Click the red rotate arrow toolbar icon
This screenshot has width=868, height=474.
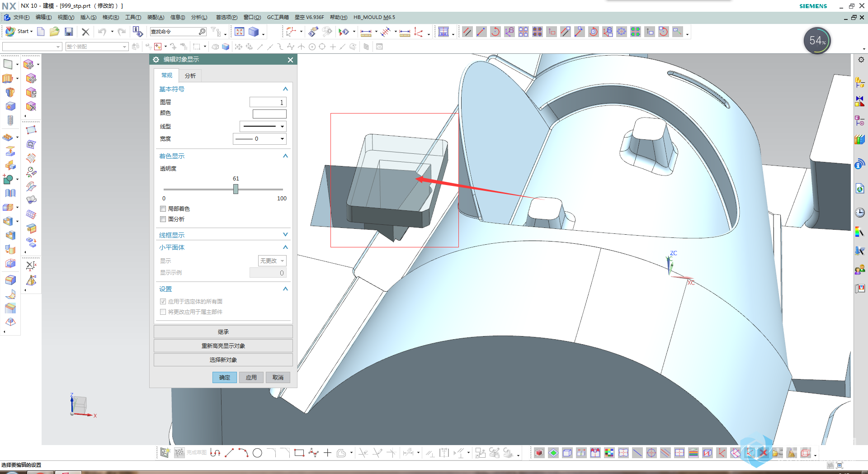click(495, 32)
